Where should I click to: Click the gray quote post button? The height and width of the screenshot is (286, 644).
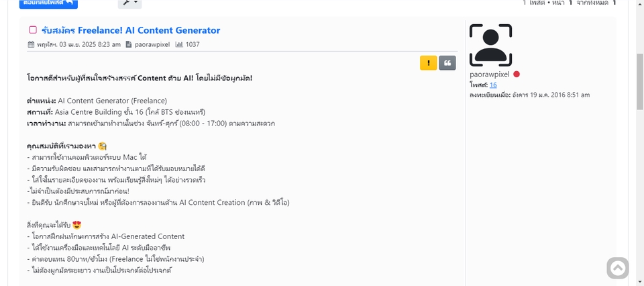pyautogui.click(x=447, y=63)
